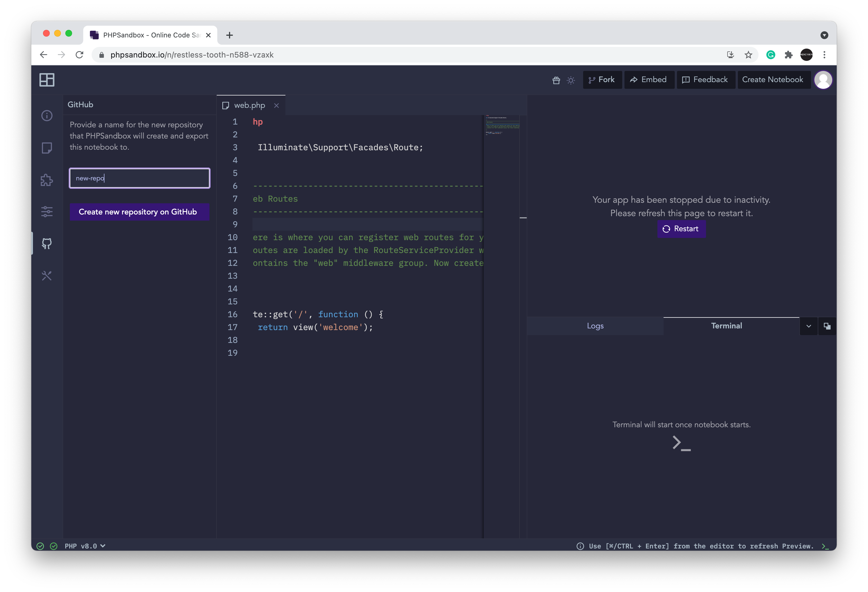The width and height of the screenshot is (868, 592).
Task: Click Create new repository on GitHub
Action: point(139,212)
